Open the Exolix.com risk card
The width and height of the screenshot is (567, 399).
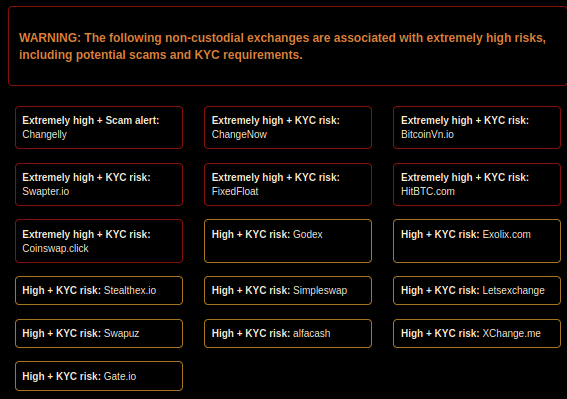tap(477, 241)
